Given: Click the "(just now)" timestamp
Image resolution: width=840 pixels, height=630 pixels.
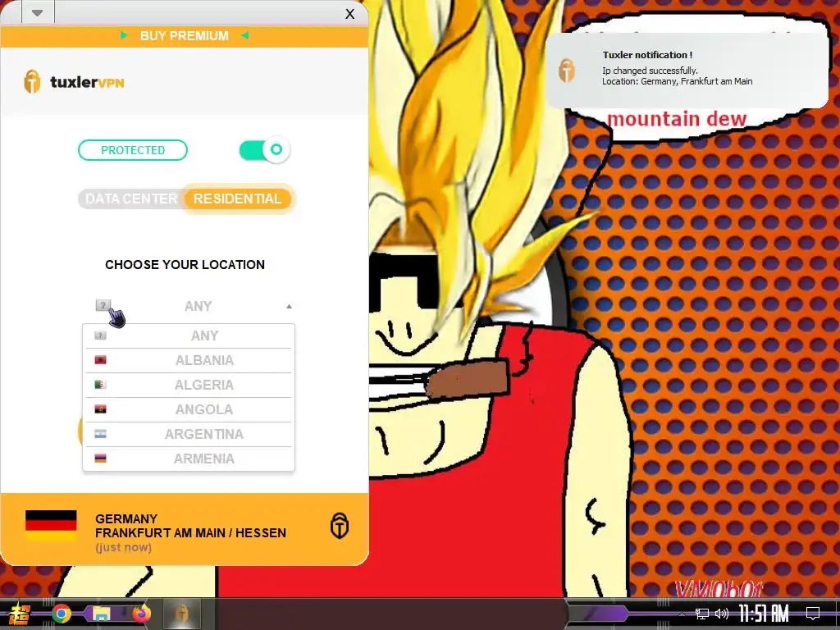Looking at the screenshot, I should tap(123, 547).
